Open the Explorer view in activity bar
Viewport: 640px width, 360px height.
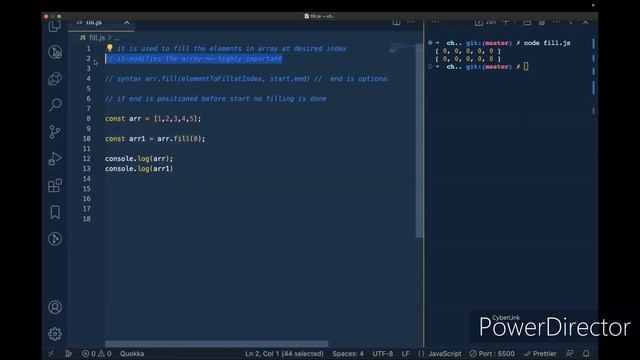pyautogui.click(x=55, y=26)
